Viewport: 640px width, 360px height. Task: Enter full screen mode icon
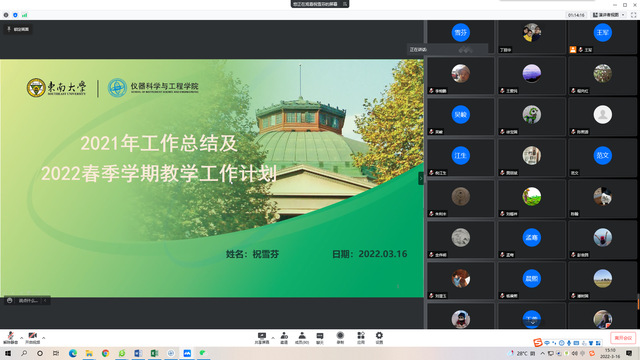tap(633, 15)
